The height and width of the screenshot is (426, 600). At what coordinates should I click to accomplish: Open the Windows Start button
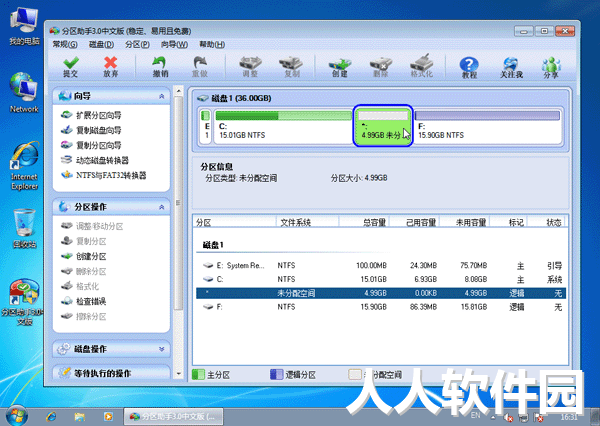click(x=17, y=416)
